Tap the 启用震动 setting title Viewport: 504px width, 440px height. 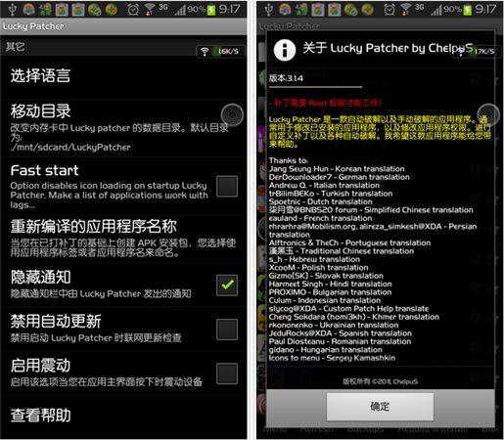40,366
